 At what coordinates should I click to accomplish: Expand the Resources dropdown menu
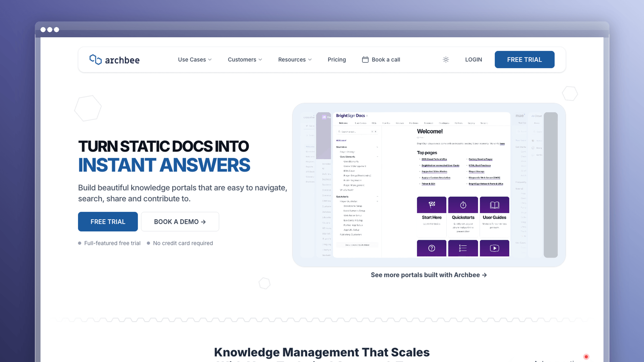pos(295,60)
